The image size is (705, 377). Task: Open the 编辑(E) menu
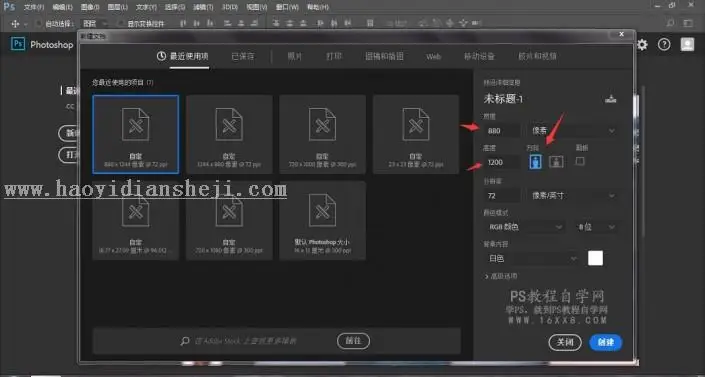(x=62, y=7)
